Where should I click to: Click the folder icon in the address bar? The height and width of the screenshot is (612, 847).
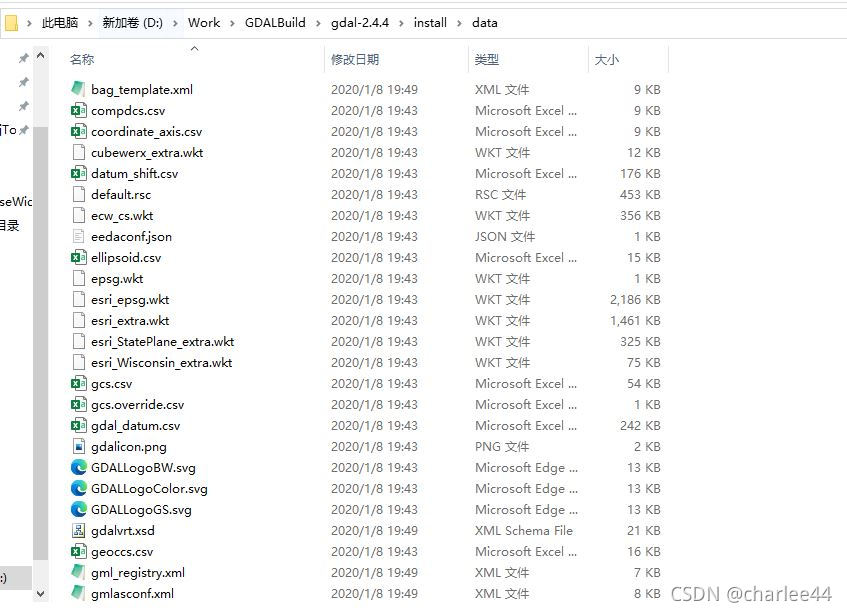[x=11, y=23]
